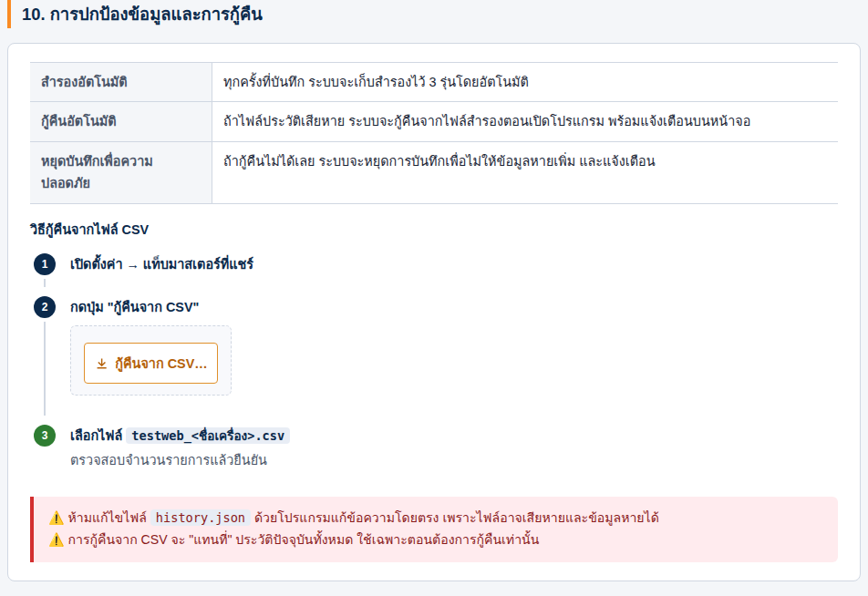The width and height of the screenshot is (868, 596).
Task: Click the step text "กดปุ่ม "กู้คืนจาก CSV""
Action: (x=135, y=307)
